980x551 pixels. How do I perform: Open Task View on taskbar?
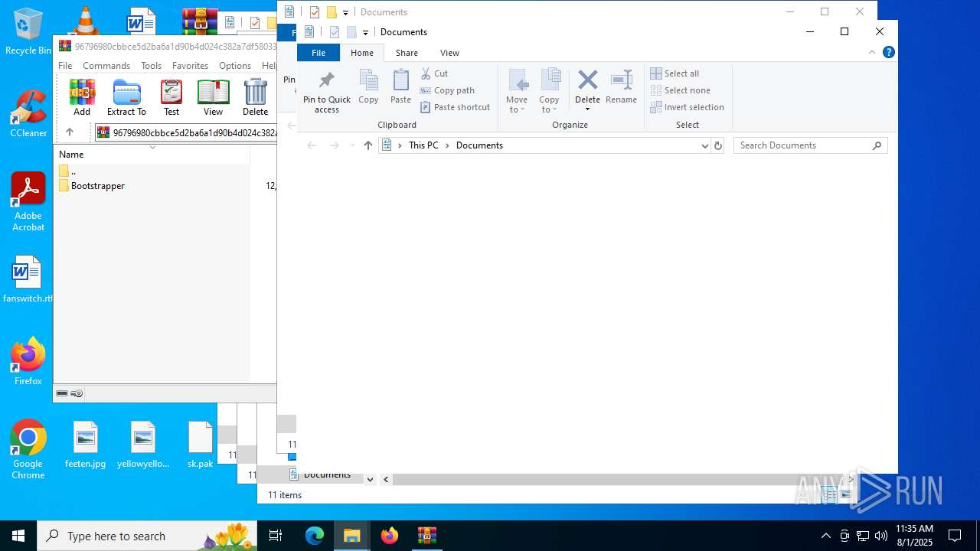[x=276, y=536]
